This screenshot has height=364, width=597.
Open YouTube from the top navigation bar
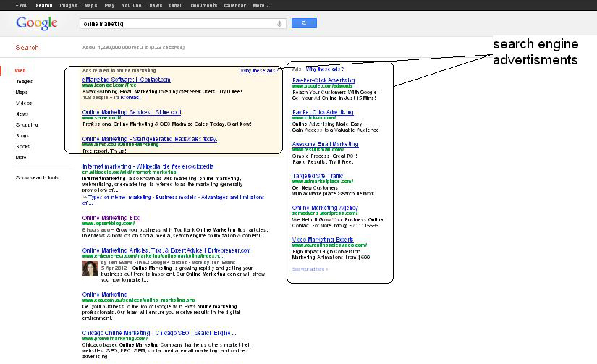click(x=132, y=4)
